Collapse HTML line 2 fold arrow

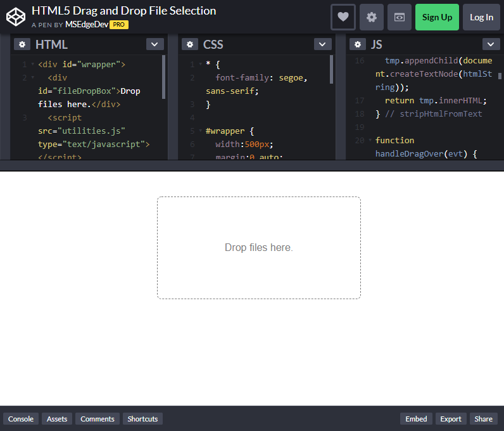click(x=33, y=77)
